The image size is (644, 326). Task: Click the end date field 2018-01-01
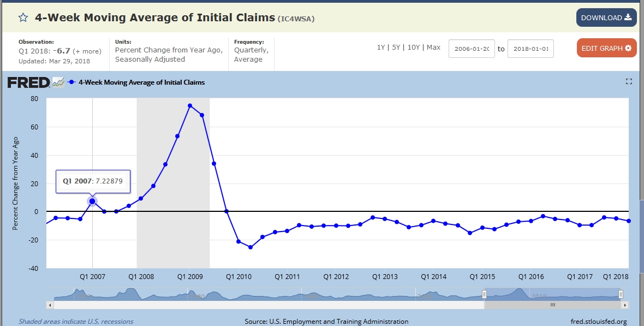[x=530, y=49]
